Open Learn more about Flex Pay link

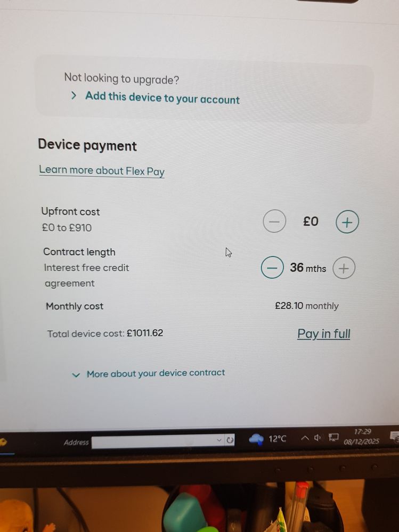point(102,170)
